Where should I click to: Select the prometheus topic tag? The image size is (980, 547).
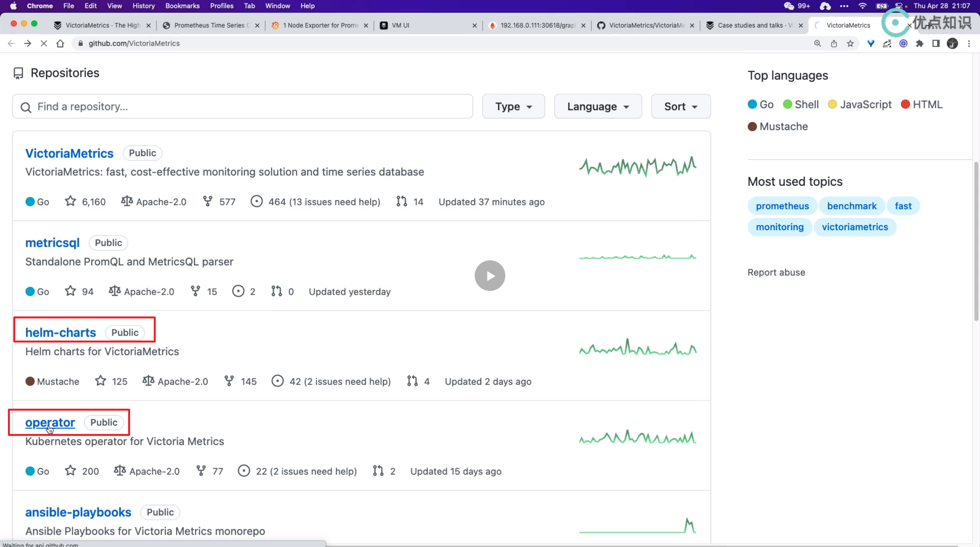(x=782, y=206)
